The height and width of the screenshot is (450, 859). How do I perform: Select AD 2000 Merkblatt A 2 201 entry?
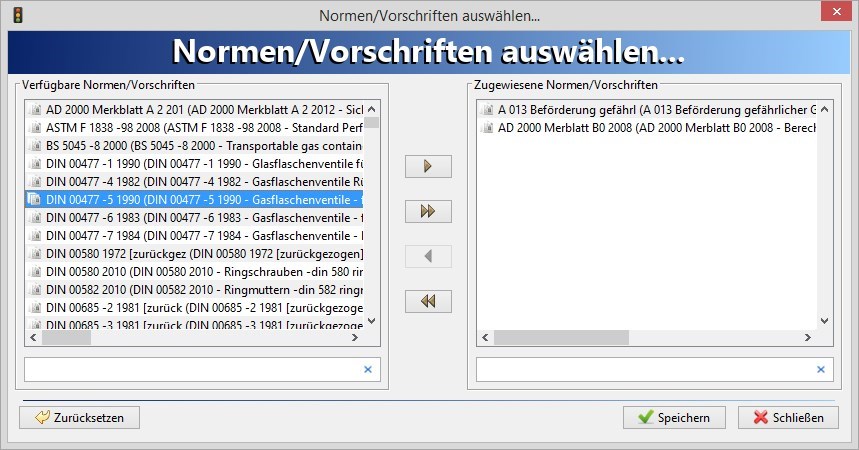pos(194,110)
